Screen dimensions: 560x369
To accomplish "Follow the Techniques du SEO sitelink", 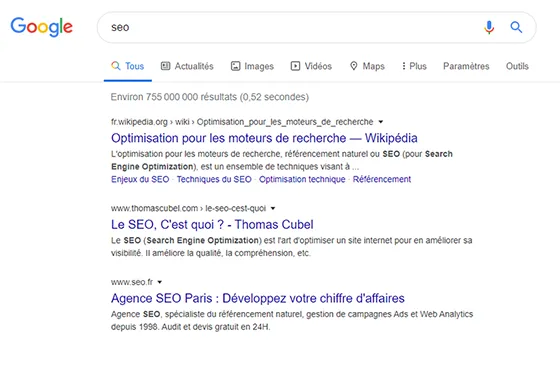I will (x=214, y=179).
